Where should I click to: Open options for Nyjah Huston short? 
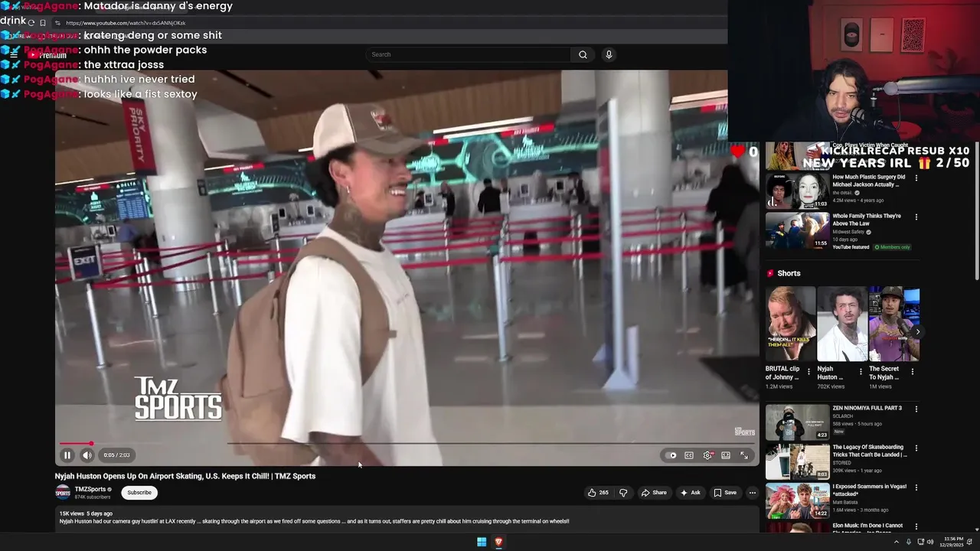coord(861,372)
